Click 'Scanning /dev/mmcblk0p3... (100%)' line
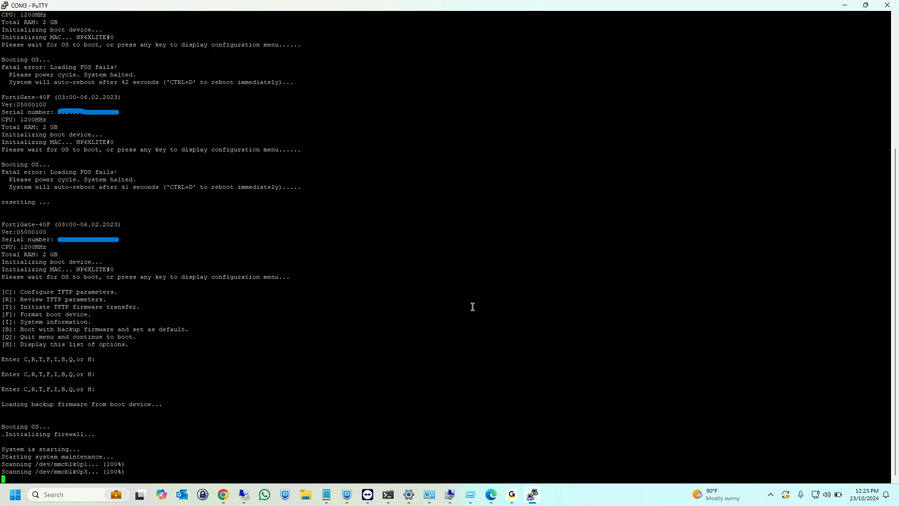 tap(62, 471)
